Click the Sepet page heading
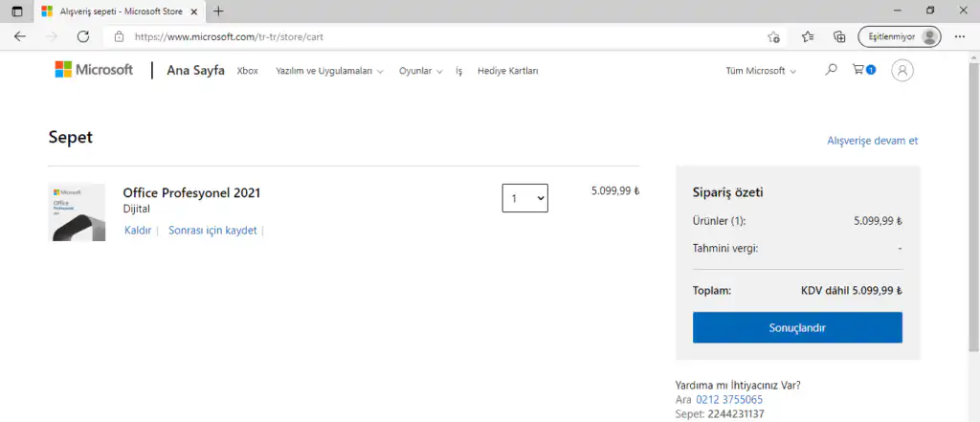The image size is (980, 422). [x=71, y=137]
